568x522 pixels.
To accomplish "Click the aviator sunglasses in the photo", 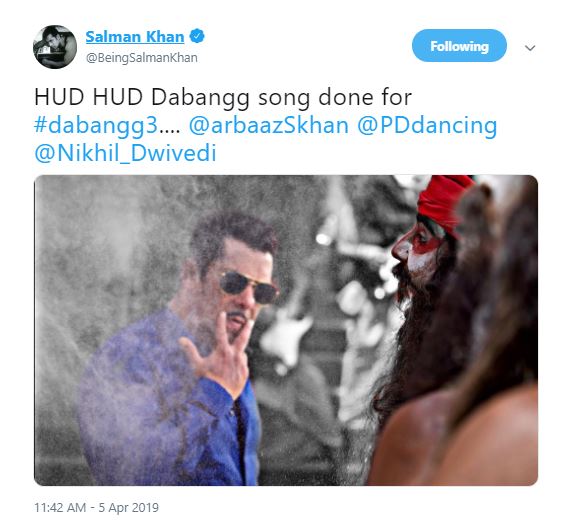I will pyautogui.click(x=248, y=287).
